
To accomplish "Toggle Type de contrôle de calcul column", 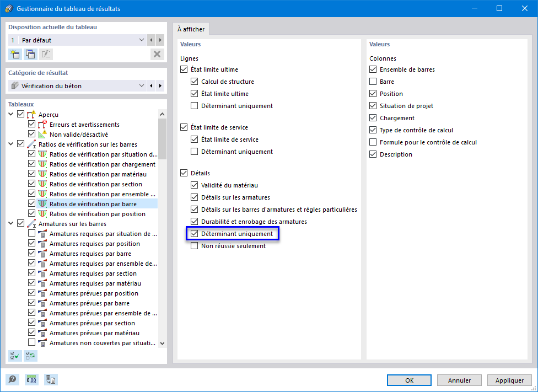I will click(x=373, y=130).
